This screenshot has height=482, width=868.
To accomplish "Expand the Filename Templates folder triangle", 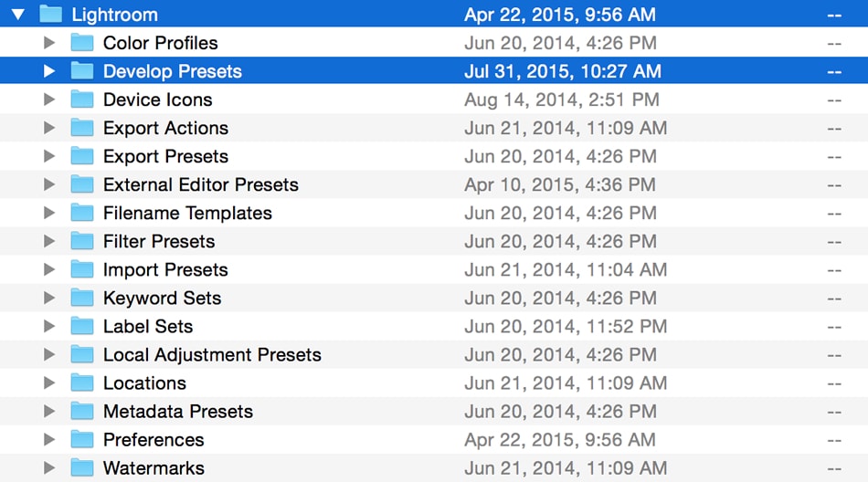I will click(49, 213).
